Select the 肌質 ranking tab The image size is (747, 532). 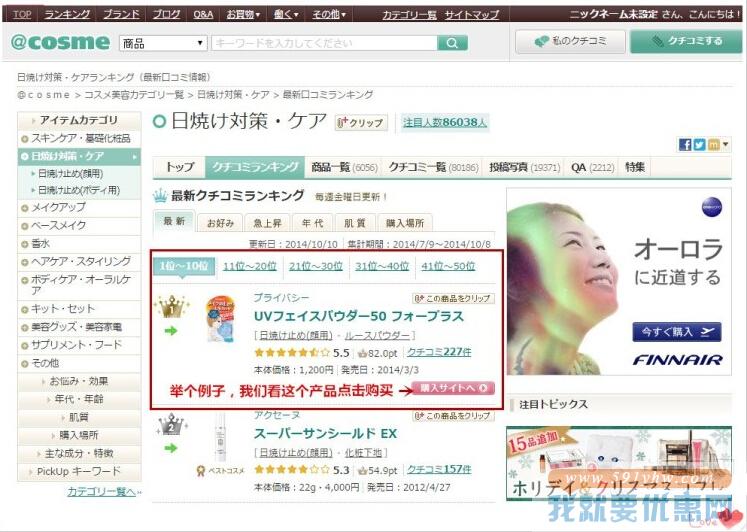355,223
